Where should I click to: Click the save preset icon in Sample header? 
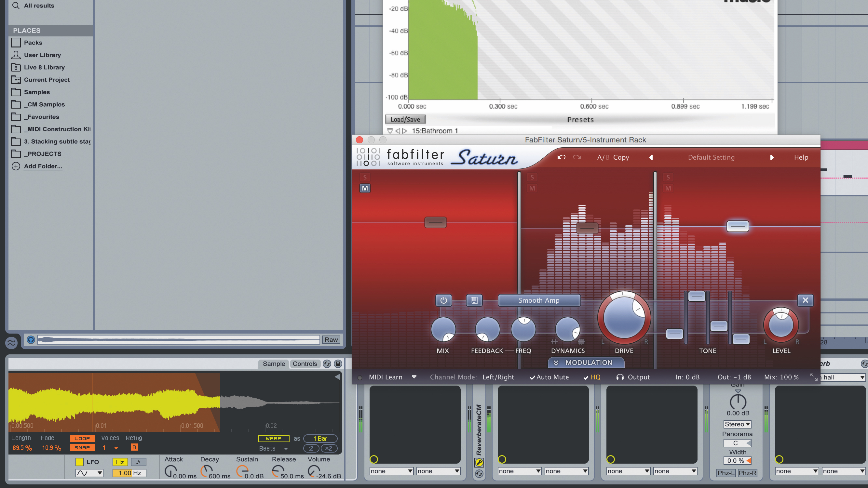[x=338, y=364]
